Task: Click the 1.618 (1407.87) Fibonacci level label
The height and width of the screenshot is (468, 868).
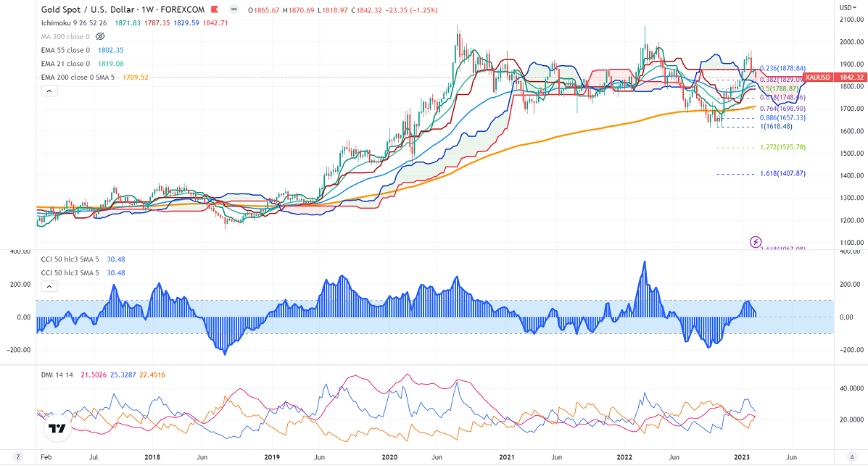Action: [x=784, y=174]
